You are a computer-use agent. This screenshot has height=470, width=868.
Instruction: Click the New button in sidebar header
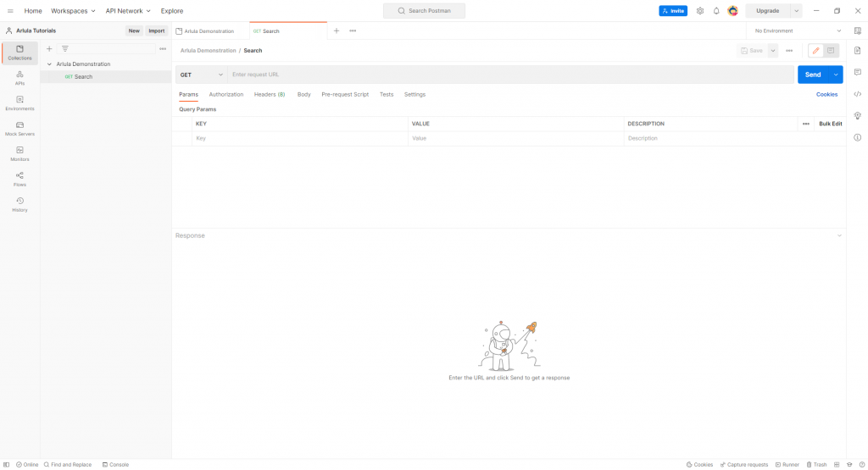[134, 31]
